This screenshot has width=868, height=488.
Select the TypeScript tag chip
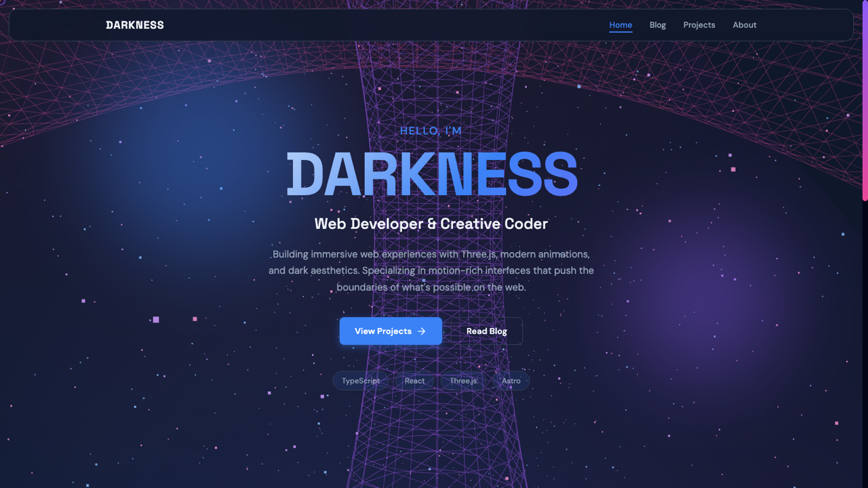pyautogui.click(x=361, y=381)
